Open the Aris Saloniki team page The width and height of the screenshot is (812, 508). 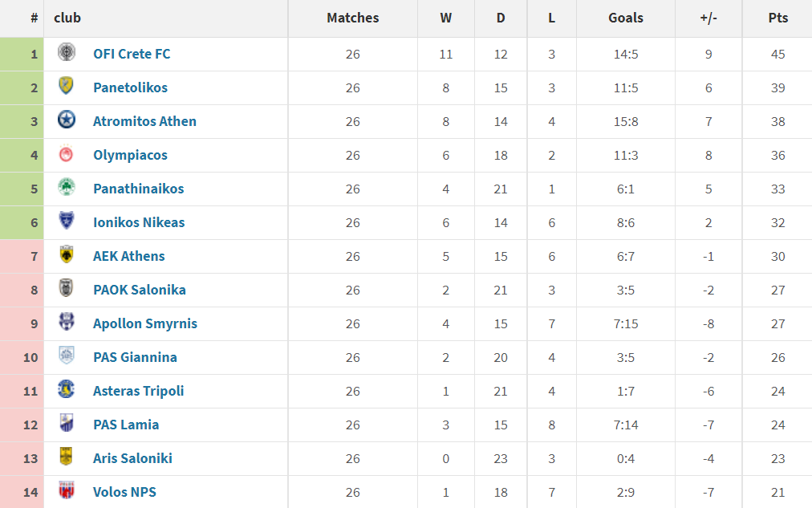pos(132,458)
